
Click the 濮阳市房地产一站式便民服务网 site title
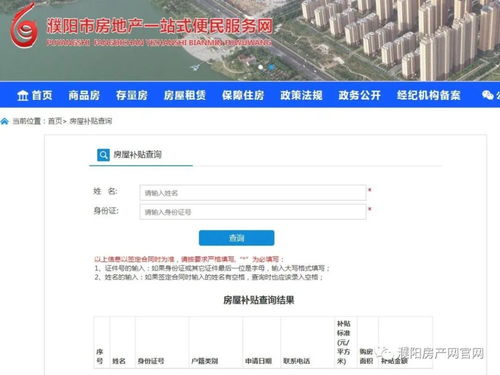(160, 26)
